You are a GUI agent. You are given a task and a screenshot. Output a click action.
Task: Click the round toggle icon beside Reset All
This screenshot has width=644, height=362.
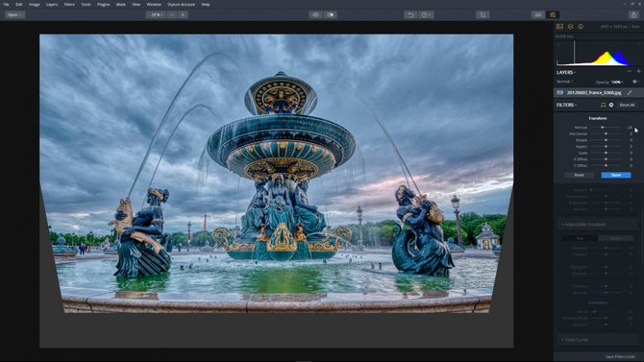(611, 105)
